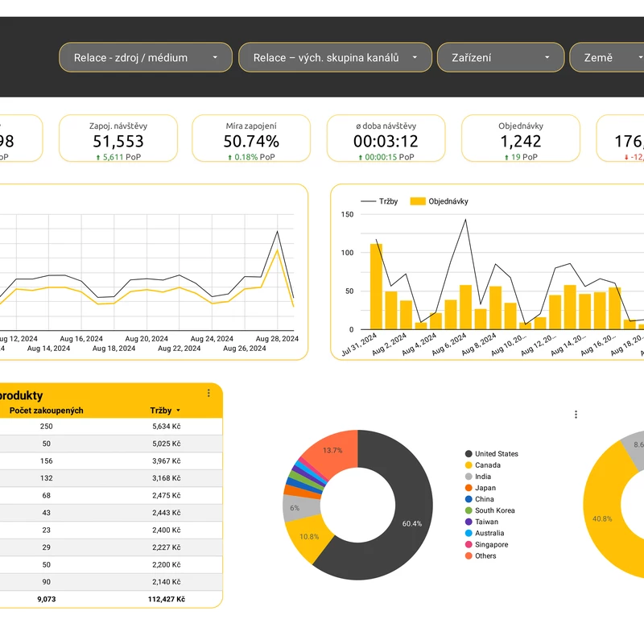Select the quantity cell showing 90
The height and width of the screenshot is (644, 644).
point(47,582)
